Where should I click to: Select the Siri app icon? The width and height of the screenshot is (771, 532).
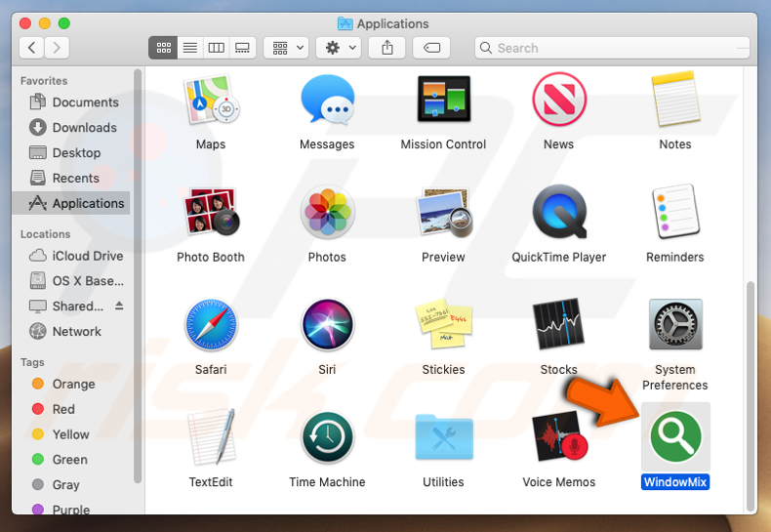pos(327,324)
